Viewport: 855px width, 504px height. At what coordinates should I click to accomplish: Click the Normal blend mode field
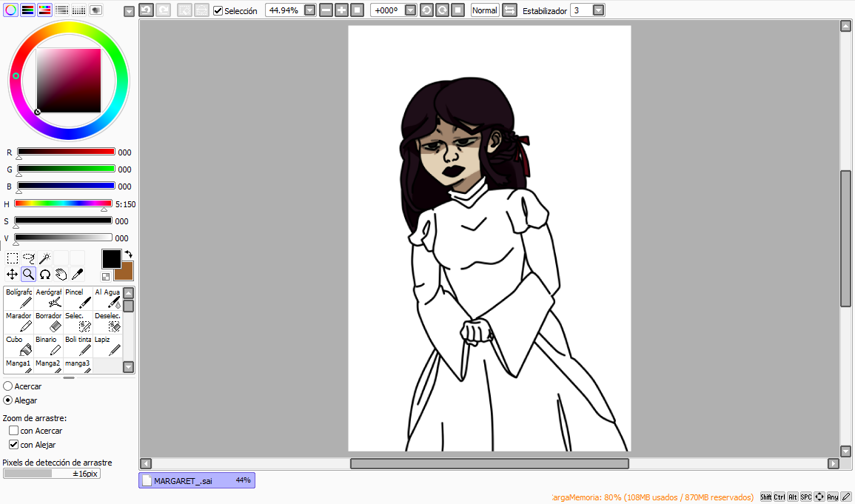[485, 10]
